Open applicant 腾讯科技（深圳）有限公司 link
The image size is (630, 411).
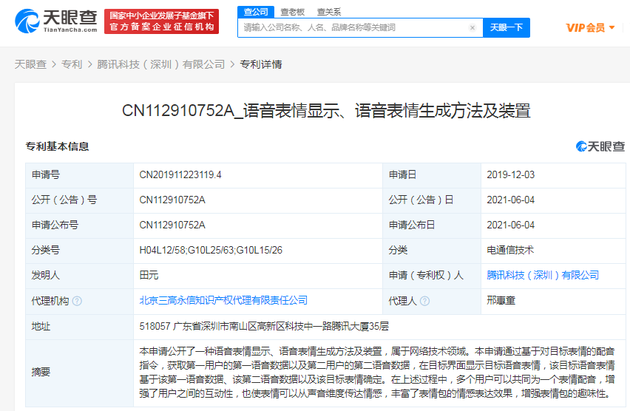(543, 275)
